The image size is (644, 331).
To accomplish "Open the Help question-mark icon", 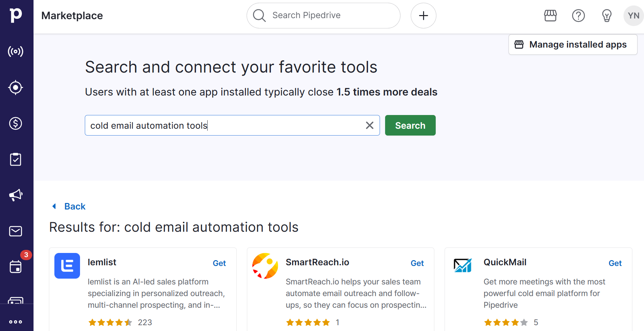I will tap(578, 15).
